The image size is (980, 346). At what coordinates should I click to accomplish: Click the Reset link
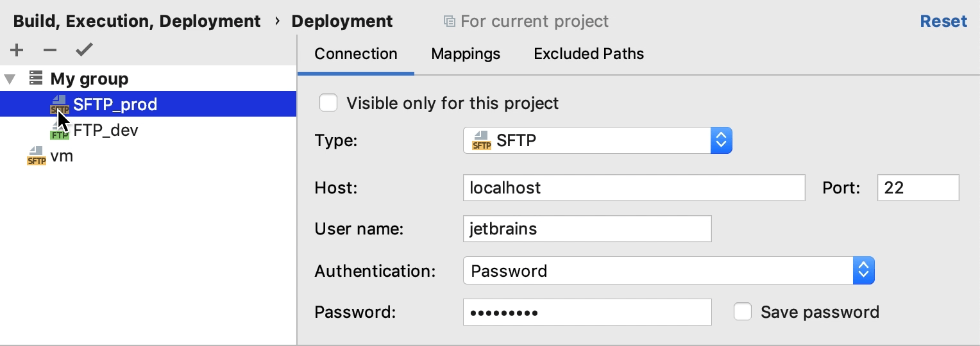click(943, 21)
